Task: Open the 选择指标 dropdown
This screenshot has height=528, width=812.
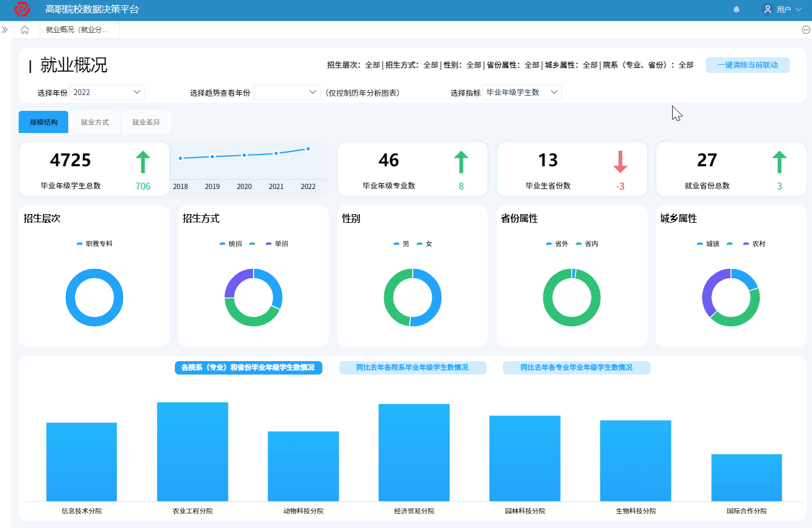Action: coord(522,92)
